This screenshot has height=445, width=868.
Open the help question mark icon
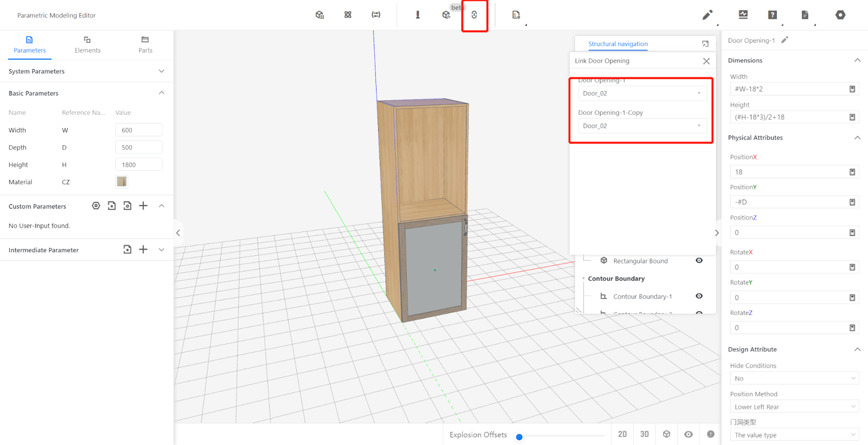(x=772, y=15)
